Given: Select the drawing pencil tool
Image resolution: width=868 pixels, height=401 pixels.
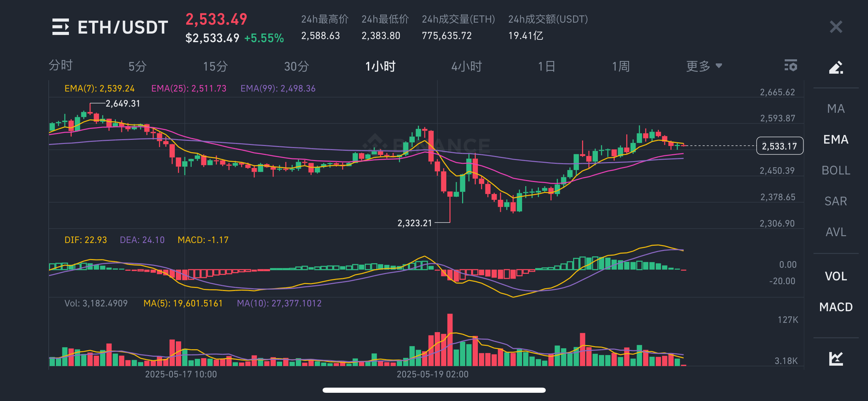Looking at the screenshot, I should pos(836,67).
